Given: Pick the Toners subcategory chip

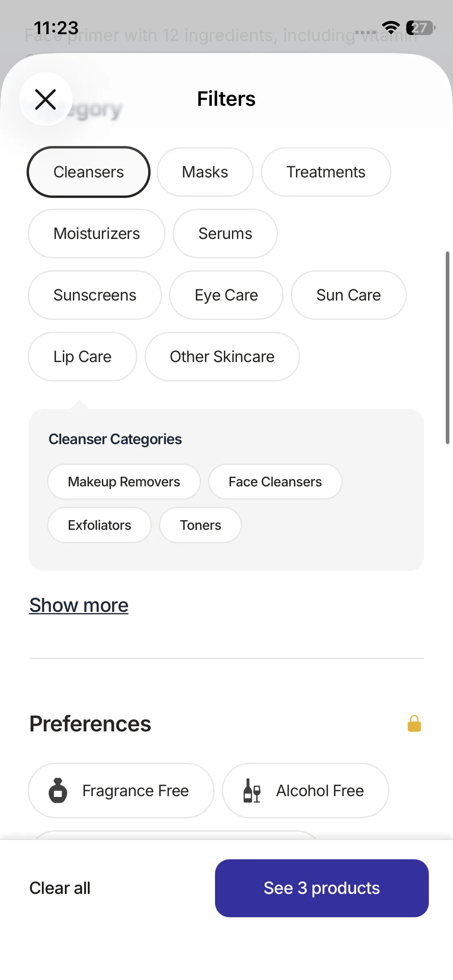Looking at the screenshot, I should tap(201, 525).
